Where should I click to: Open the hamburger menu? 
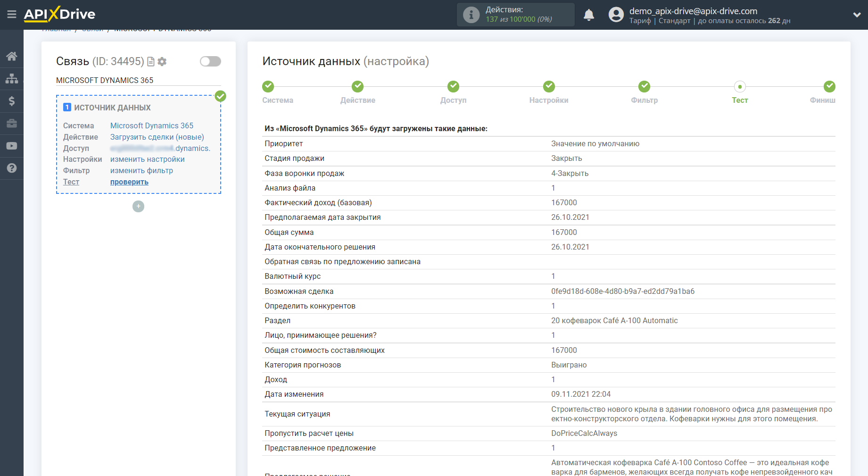(x=12, y=14)
